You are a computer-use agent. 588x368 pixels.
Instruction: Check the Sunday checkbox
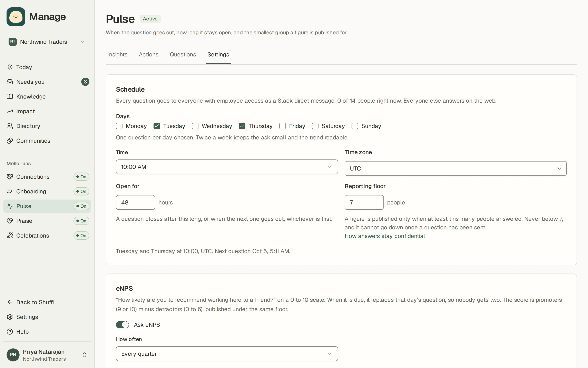pos(355,126)
